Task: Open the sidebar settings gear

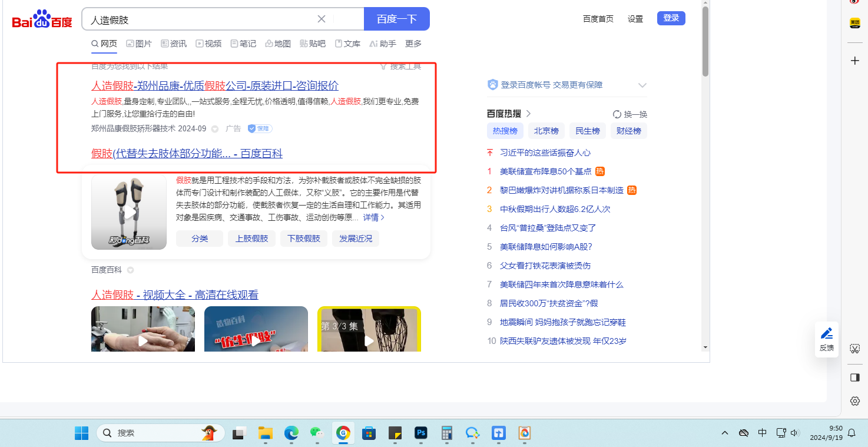Action: 855,401
